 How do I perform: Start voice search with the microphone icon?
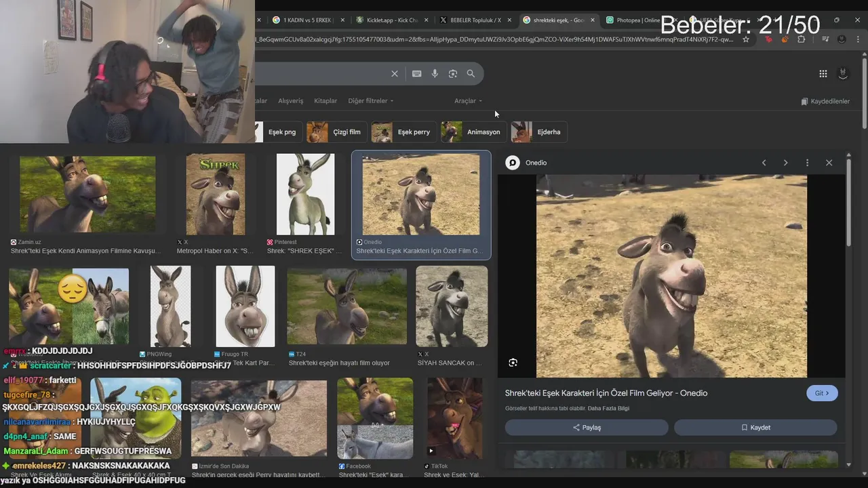pos(435,74)
